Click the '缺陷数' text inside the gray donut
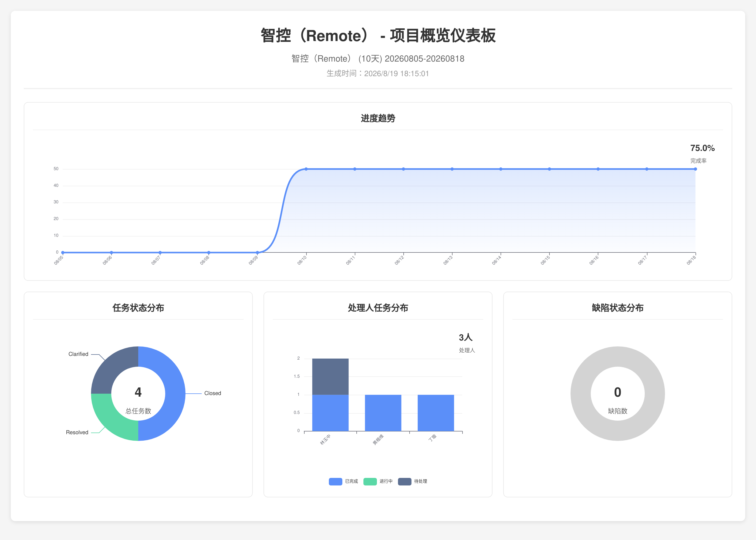The height and width of the screenshot is (540, 756). 618,411
